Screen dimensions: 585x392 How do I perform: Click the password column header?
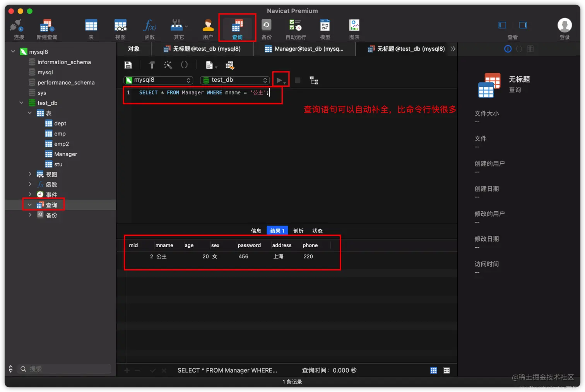tap(249, 245)
